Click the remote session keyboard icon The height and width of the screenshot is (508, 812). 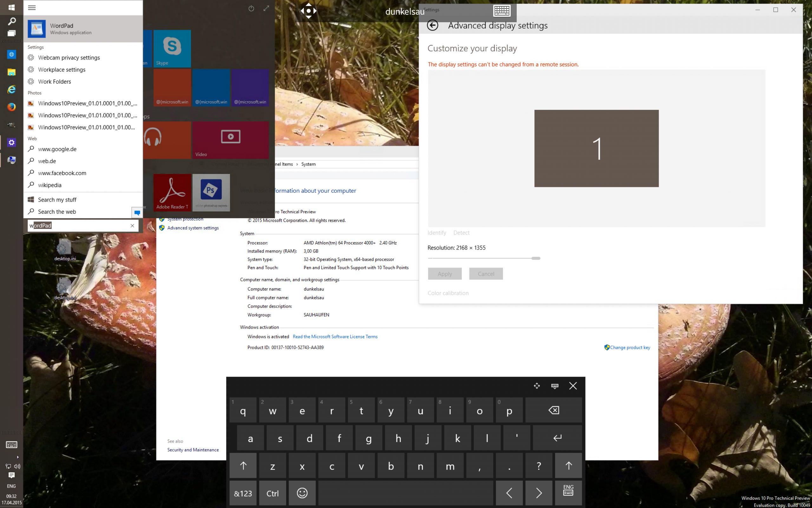(x=502, y=11)
